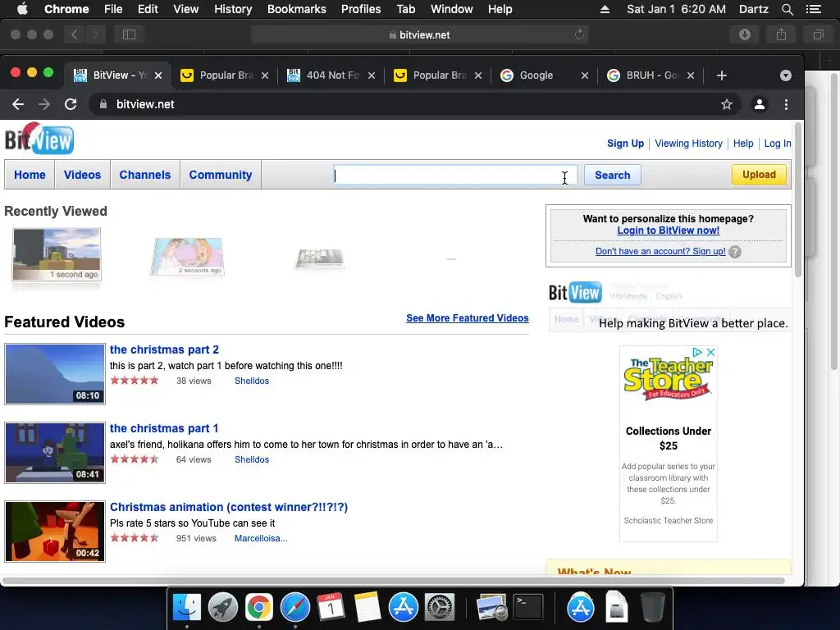Open the tab search dropdown arrow
The height and width of the screenshot is (630, 840).
[786, 75]
